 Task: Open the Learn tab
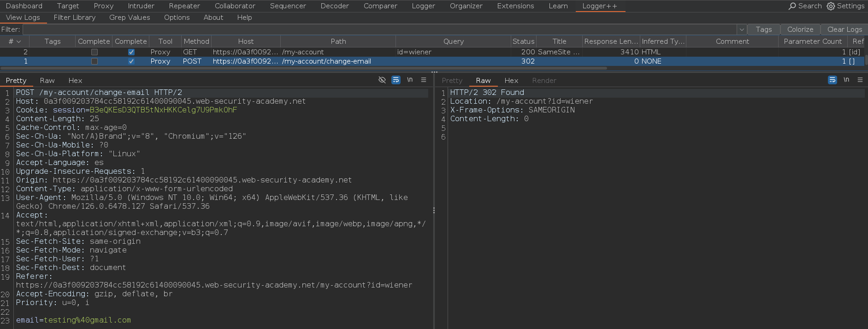558,6
